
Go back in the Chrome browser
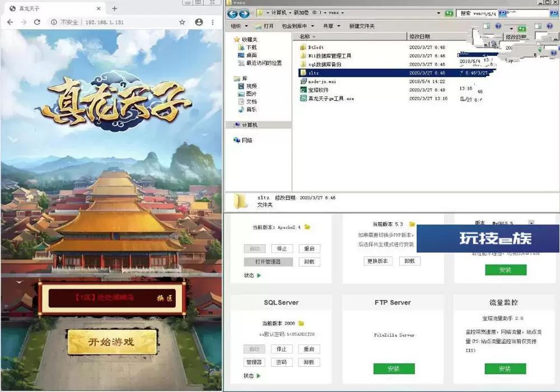pyautogui.click(x=10, y=22)
